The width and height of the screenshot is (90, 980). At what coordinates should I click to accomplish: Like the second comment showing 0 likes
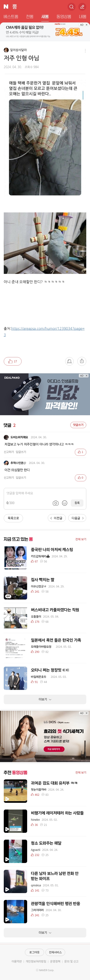(80, 478)
